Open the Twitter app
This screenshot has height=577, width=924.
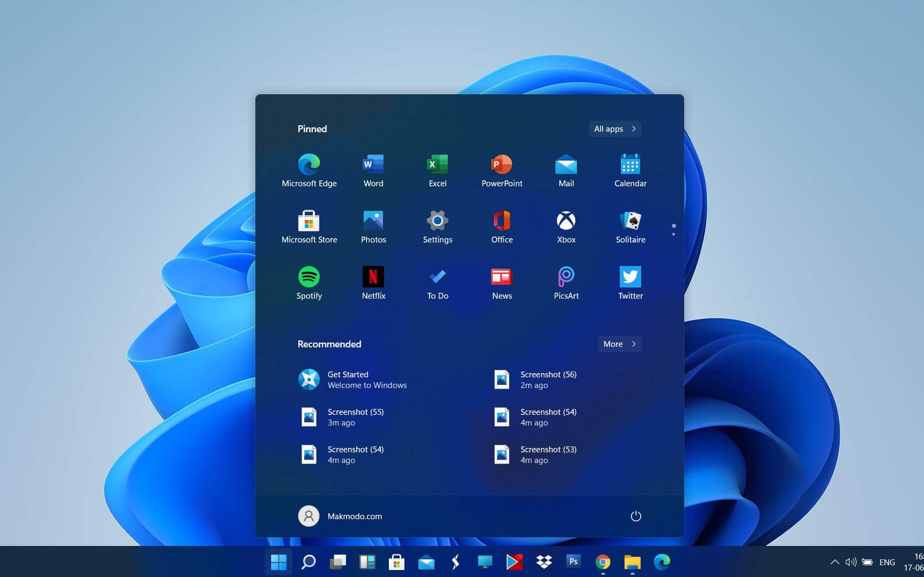tap(630, 283)
